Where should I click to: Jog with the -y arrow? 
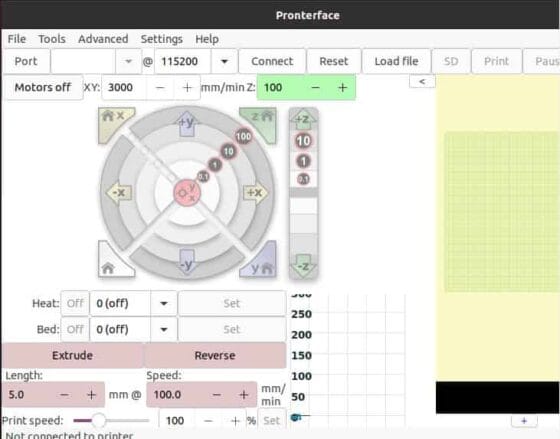(x=187, y=263)
